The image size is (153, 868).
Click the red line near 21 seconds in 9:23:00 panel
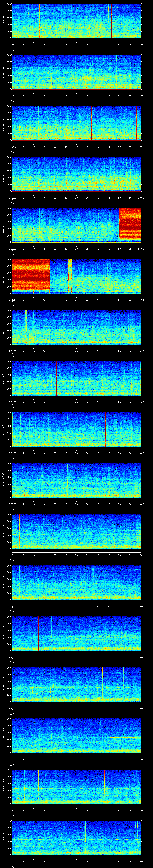click(x=56, y=378)
